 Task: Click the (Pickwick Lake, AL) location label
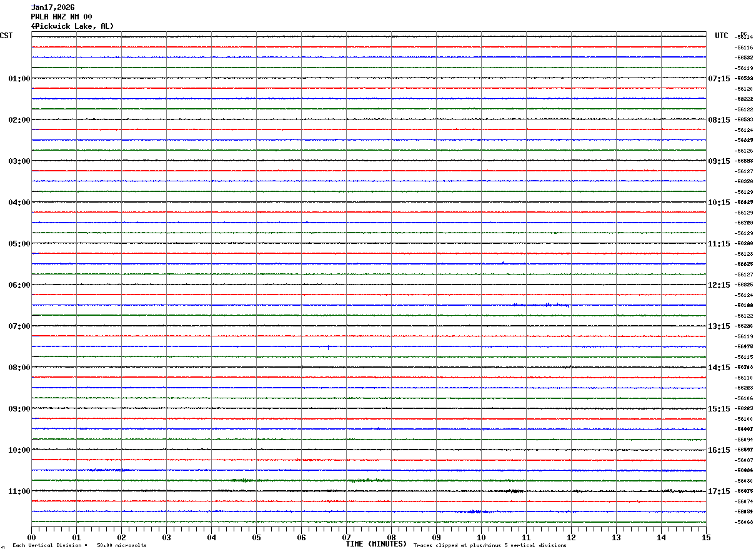(x=72, y=26)
